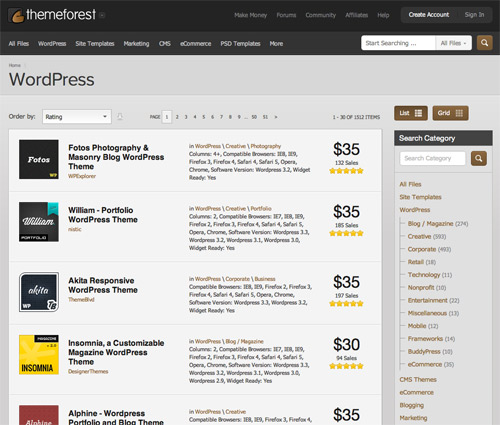Click star rating for Akita theme
Viewport: 500px width, 425px height.
[346, 304]
